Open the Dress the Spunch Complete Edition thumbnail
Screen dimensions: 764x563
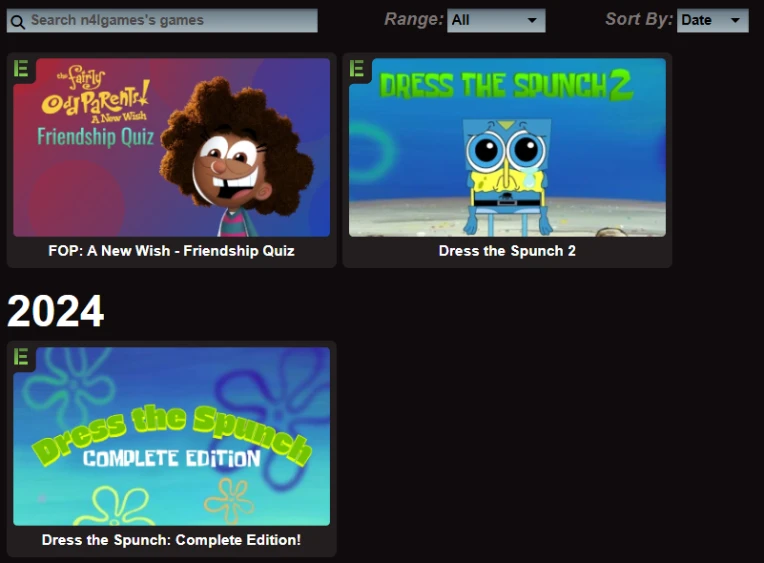[x=172, y=436]
